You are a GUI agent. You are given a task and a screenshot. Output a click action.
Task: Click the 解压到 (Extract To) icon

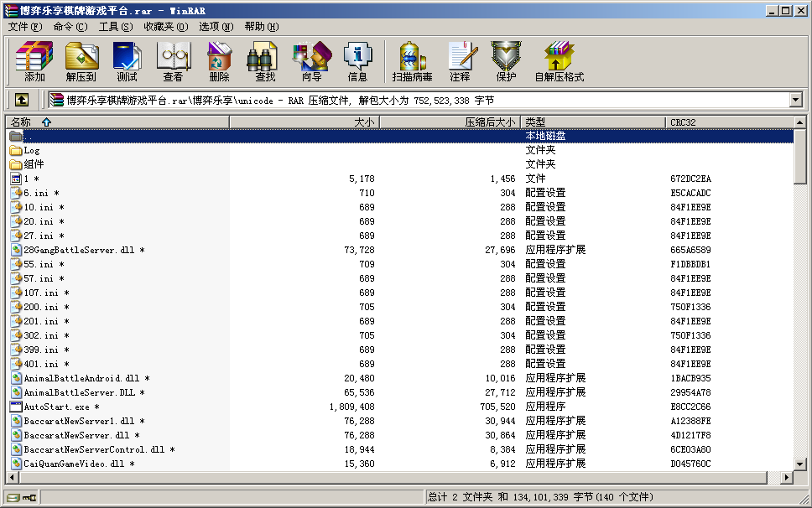[x=81, y=61]
